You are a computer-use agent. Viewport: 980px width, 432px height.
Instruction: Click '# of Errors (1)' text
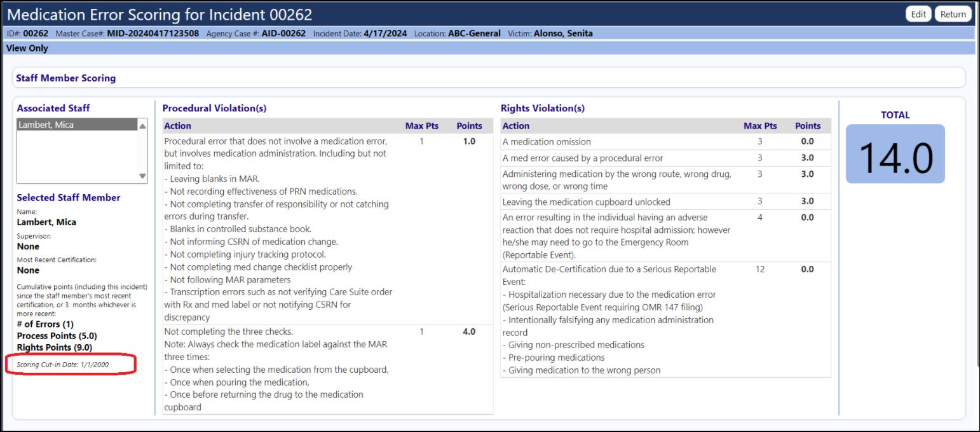pyautogui.click(x=45, y=324)
